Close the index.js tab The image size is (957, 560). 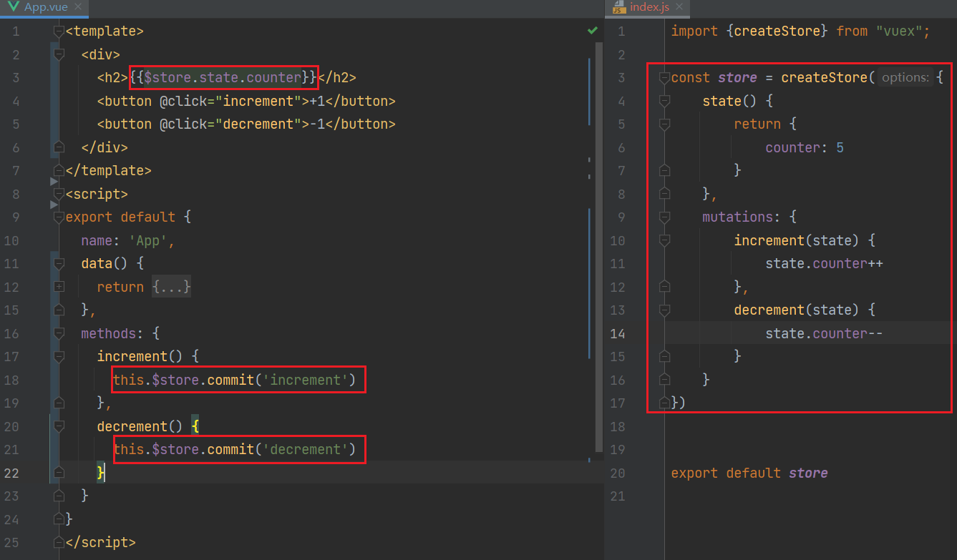point(680,7)
